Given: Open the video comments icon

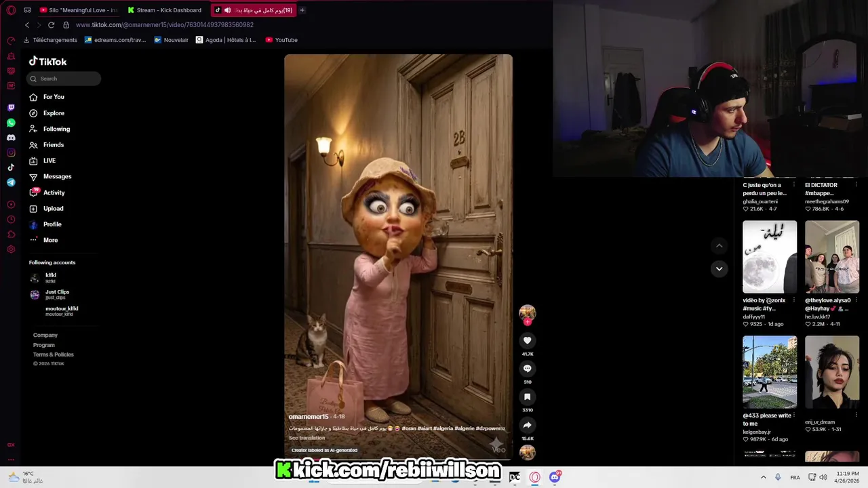Looking at the screenshot, I should click(528, 369).
